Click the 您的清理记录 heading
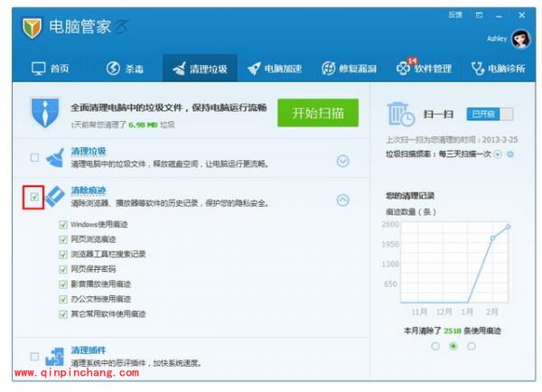The image size is (542, 392). point(410,196)
